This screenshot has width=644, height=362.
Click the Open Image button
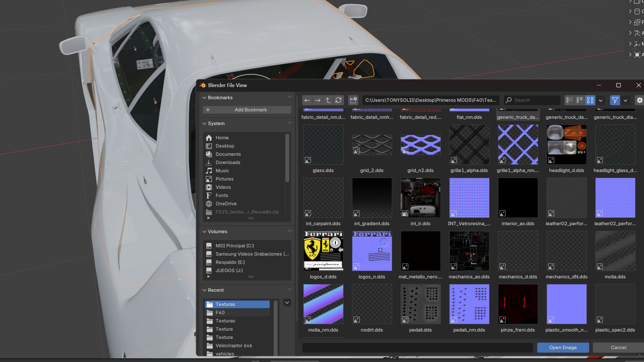coord(562,348)
